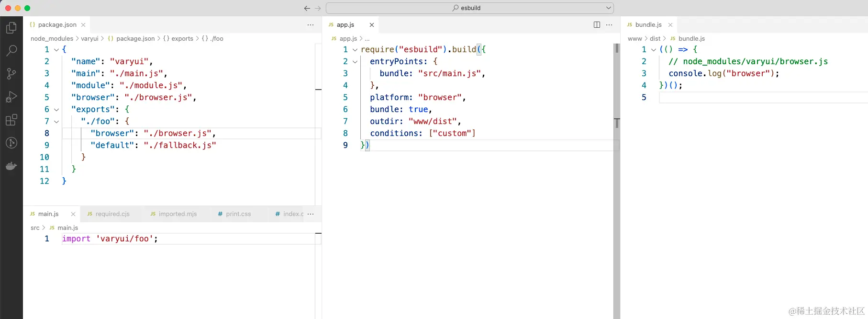This screenshot has width=868, height=319.
Task: Go back with the left arrow
Action: click(307, 8)
